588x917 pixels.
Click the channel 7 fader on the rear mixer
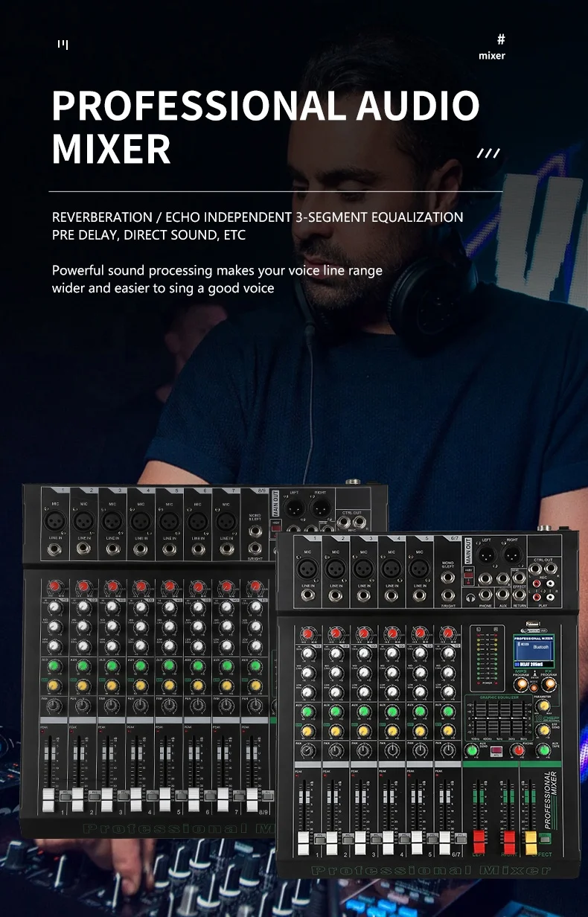[223, 799]
